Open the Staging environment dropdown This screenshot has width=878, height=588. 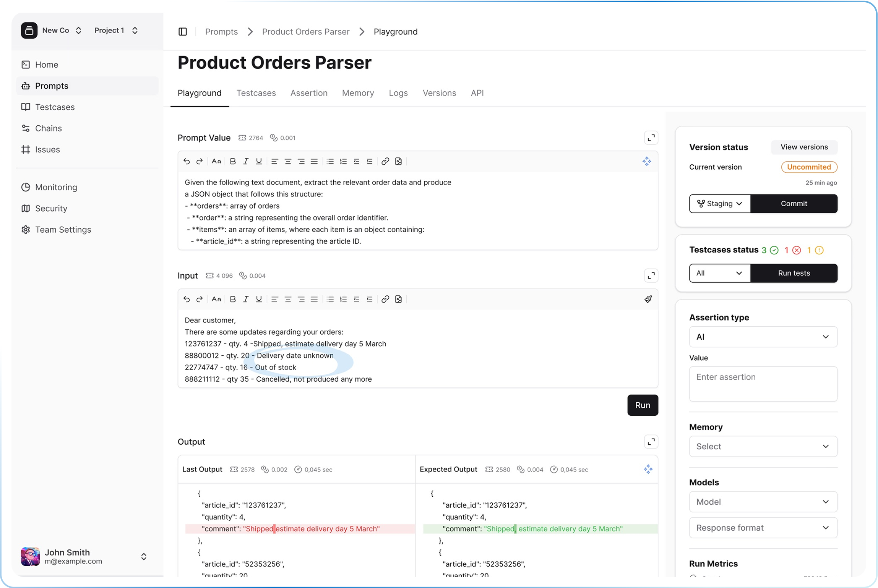pos(720,204)
